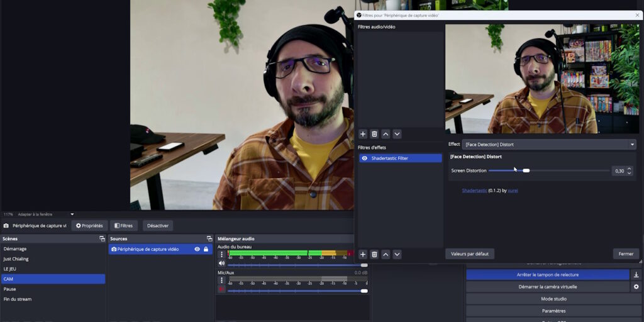Open the xurei author link
Viewport: 644px width, 322px height.
click(x=513, y=191)
